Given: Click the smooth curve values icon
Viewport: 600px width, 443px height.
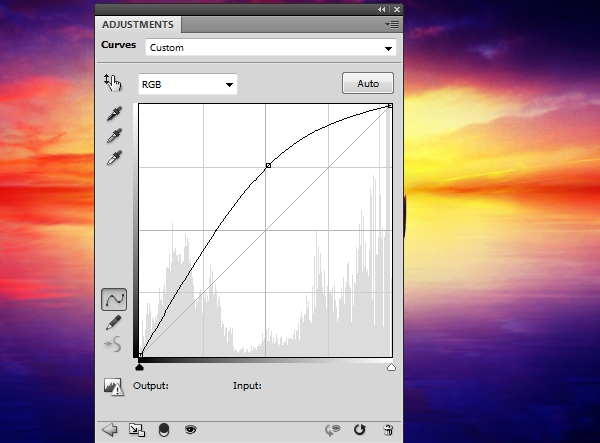Looking at the screenshot, I should pyautogui.click(x=113, y=344).
